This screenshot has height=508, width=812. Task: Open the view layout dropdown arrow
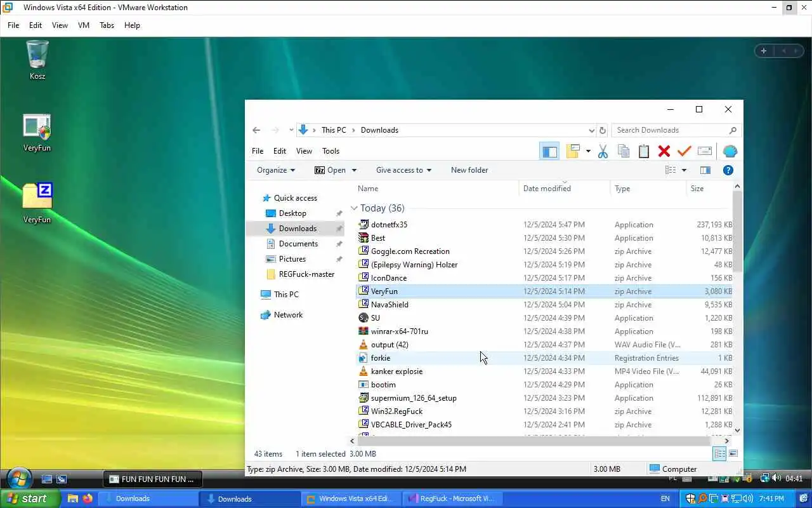pos(684,170)
